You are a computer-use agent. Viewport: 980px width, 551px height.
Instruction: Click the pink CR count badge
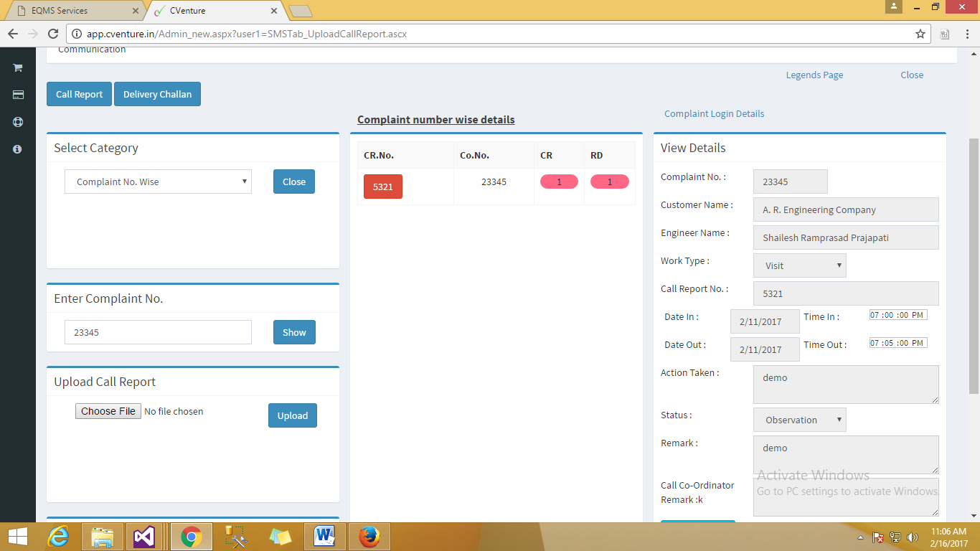tap(559, 182)
